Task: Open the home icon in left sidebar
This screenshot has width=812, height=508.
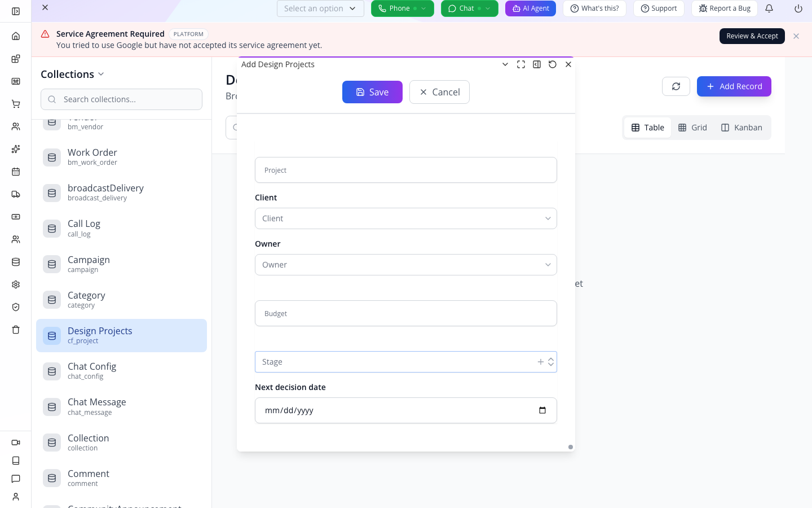Action: (16, 36)
